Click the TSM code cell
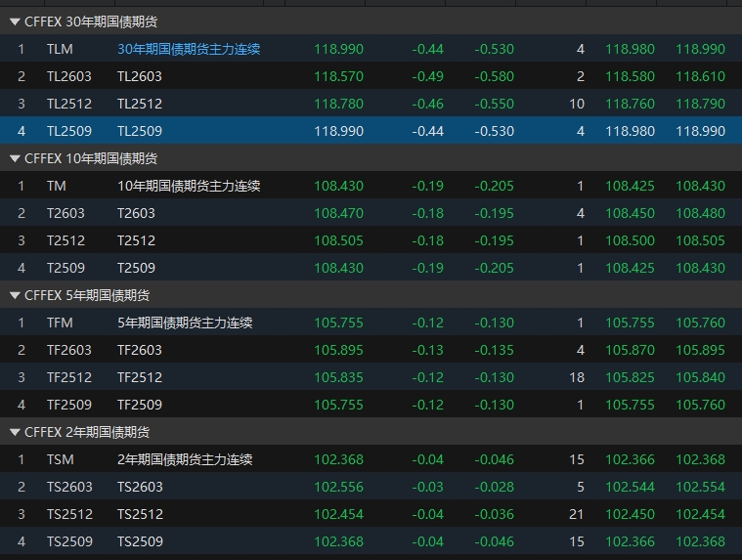Viewport: 742px width, 560px height. pos(60,459)
